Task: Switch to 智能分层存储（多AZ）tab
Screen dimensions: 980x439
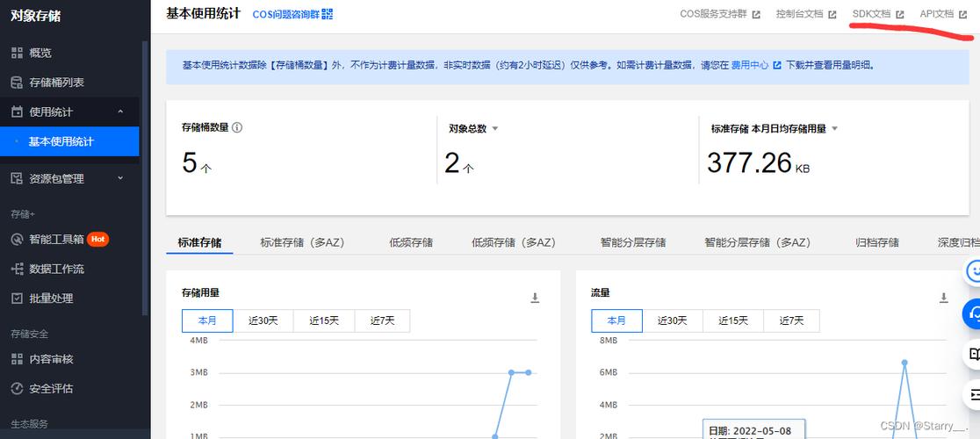Action: coord(758,242)
